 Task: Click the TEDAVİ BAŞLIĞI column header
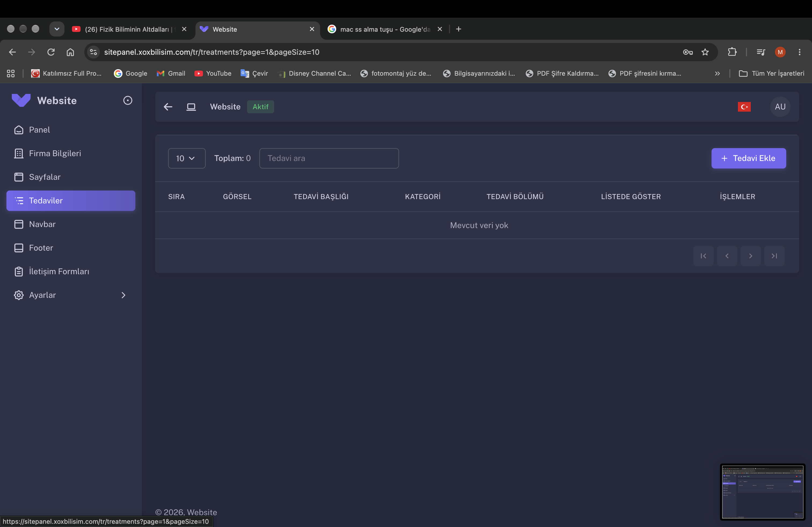pyautogui.click(x=321, y=196)
